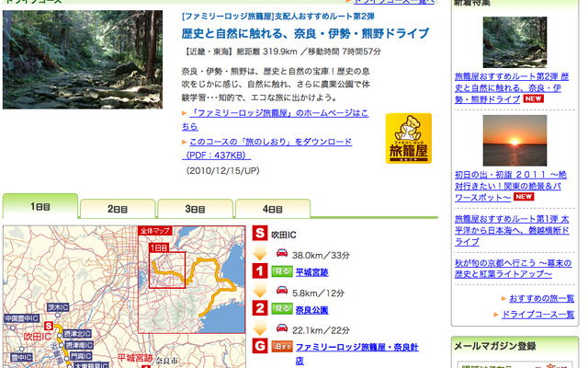Click the sunrise thumbnail in sidebar
This screenshot has width=588, height=368.
click(514, 141)
